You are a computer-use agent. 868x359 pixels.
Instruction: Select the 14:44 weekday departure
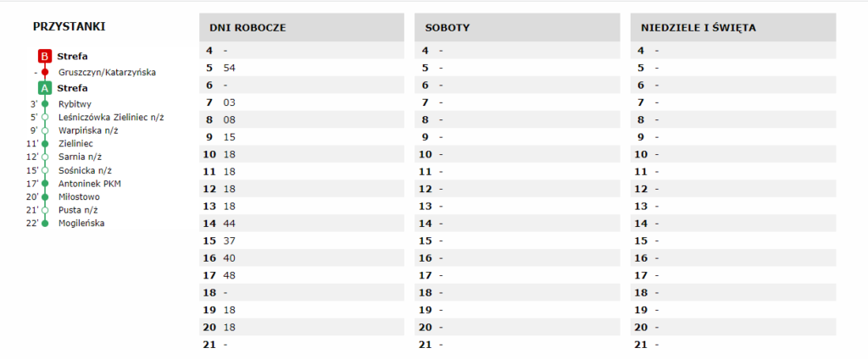pyautogui.click(x=229, y=224)
